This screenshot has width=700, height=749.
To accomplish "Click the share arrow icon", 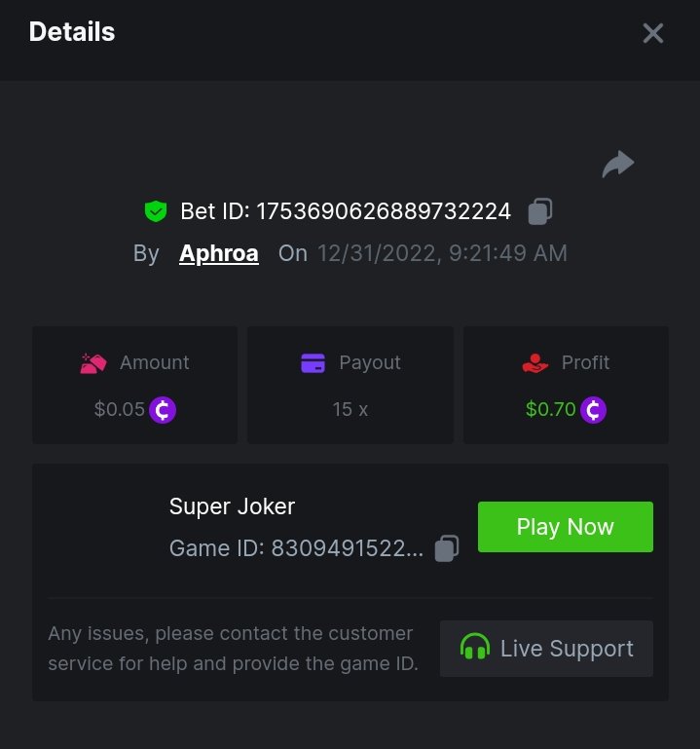I will pos(618,165).
